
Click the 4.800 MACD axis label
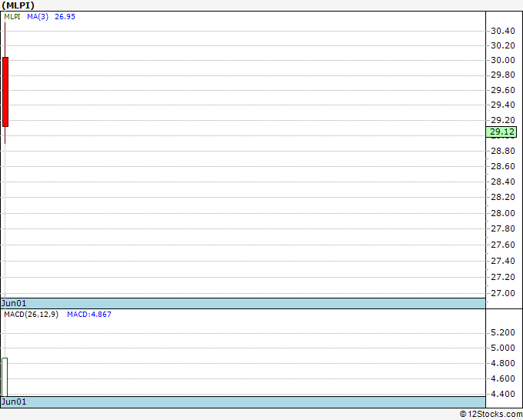point(503,363)
